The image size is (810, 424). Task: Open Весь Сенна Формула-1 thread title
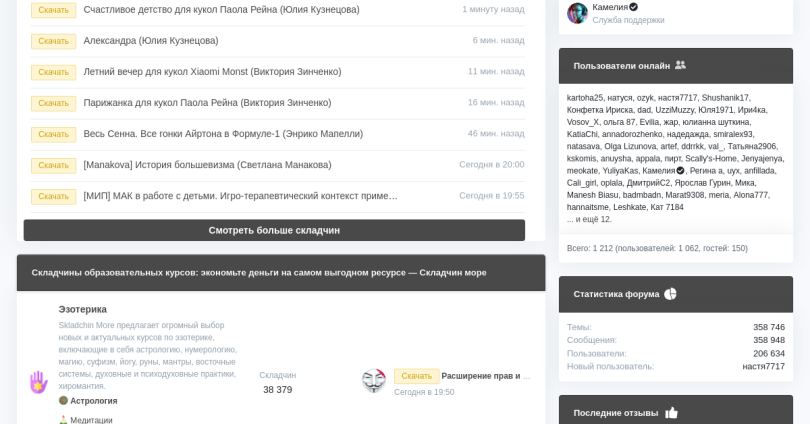click(x=223, y=134)
